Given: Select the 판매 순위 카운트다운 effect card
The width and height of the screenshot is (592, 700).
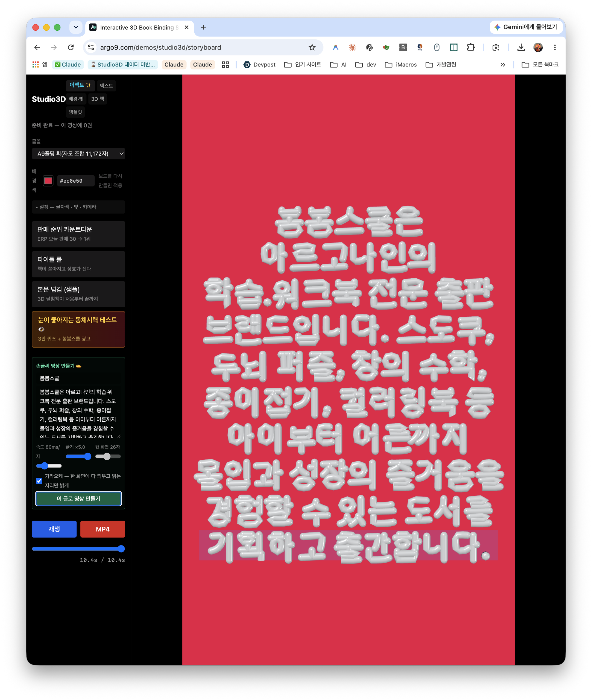Looking at the screenshot, I should (x=78, y=234).
